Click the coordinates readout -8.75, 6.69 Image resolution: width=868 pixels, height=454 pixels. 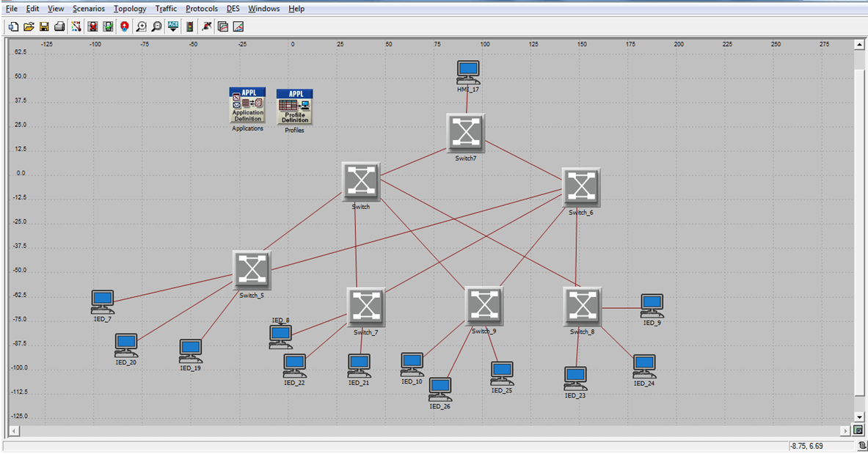coord(806,446)
